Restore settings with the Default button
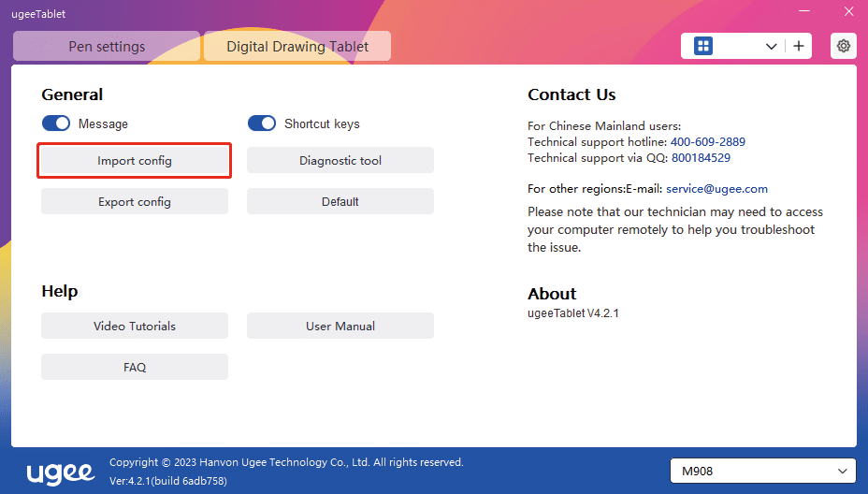The height and width of the screenshot is (494, 868). click(340, 201)
